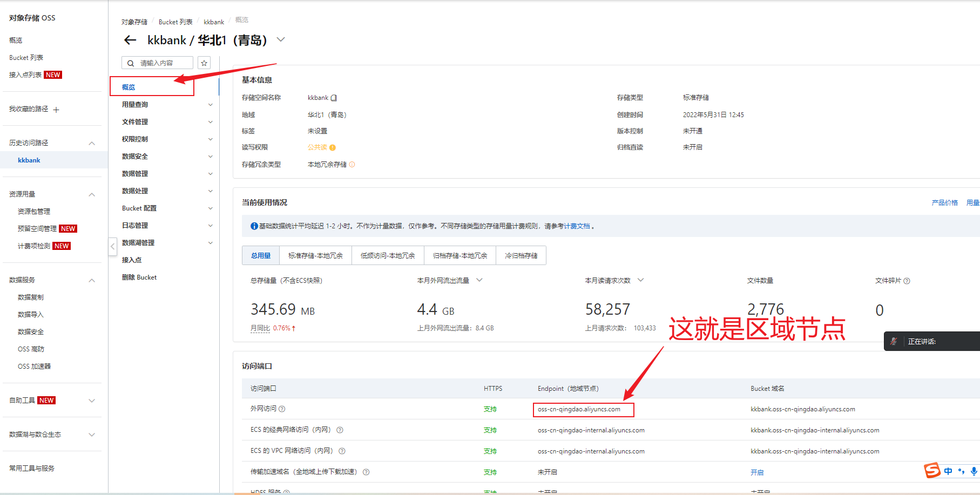Open the 删除 Bucket menu item
The height and width of the screenshot is (495, 980).
pyautogui.click(x=139, y=277)
